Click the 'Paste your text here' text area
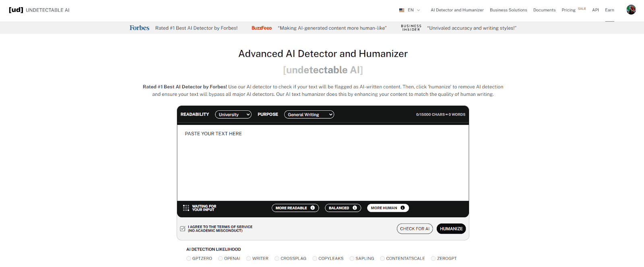Screen dimensions: 644x267 pos(323,163)
